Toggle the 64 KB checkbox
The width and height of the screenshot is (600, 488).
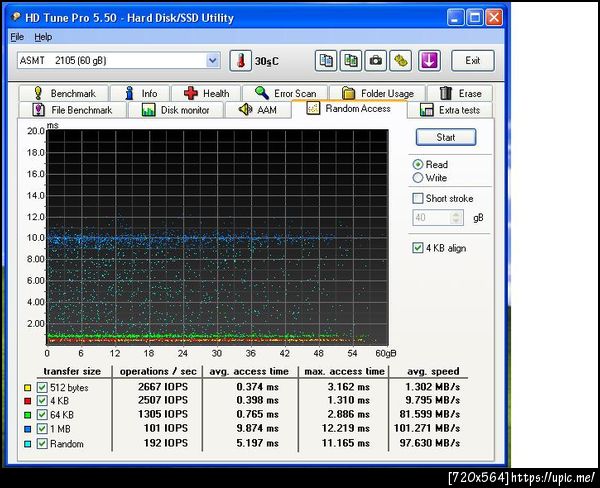(x=42, y=415)
